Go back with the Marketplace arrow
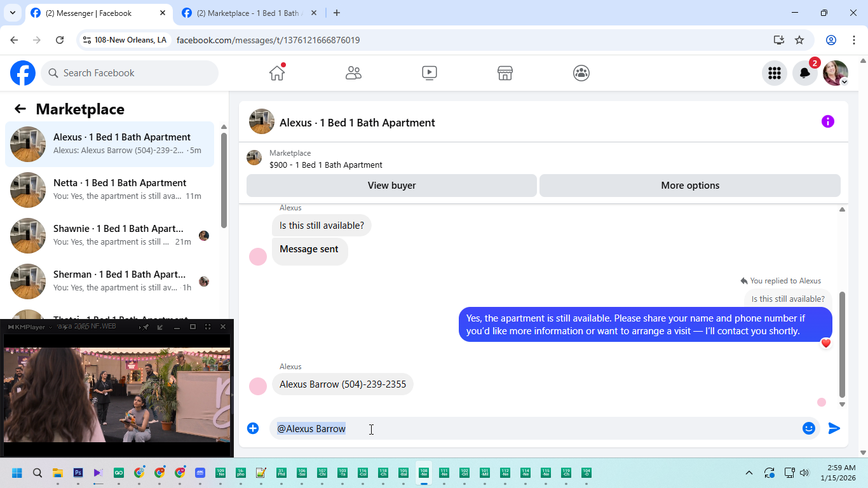The height and width of the screenshot is (488, 868). pos(20,109)
